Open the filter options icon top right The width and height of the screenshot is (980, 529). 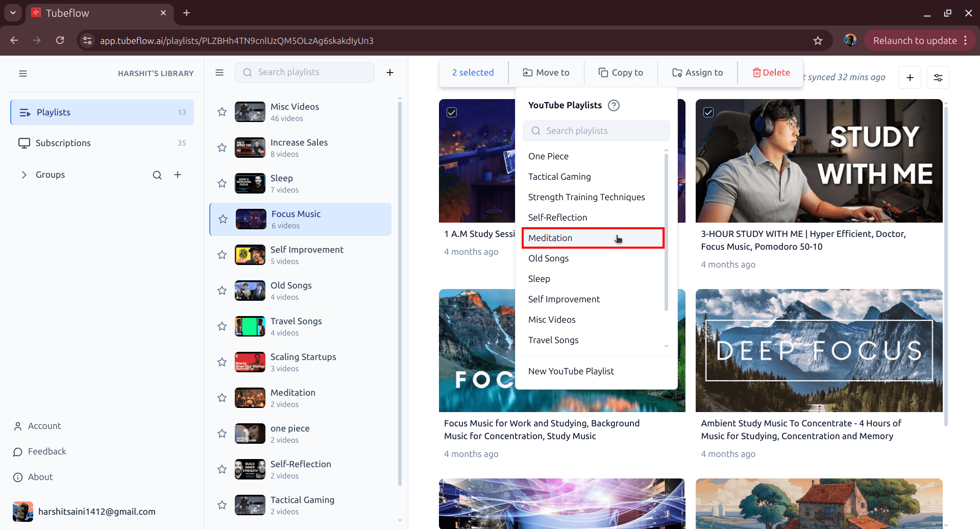coord(938,77)
